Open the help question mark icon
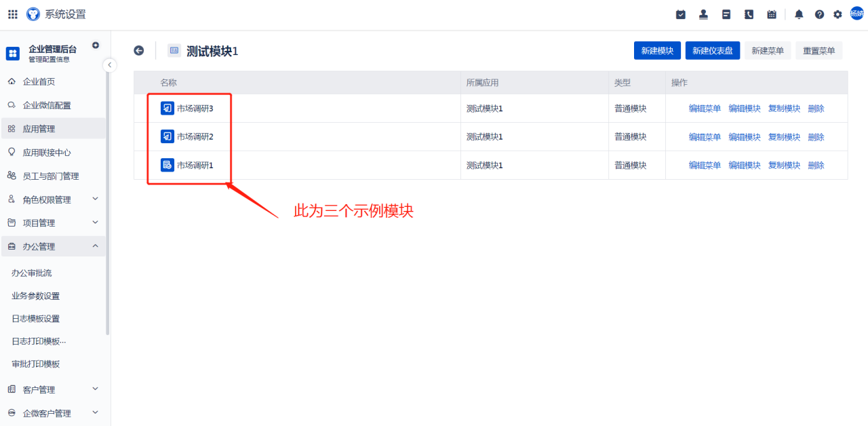This screenshot has height=426, width=868. [819, 14]
